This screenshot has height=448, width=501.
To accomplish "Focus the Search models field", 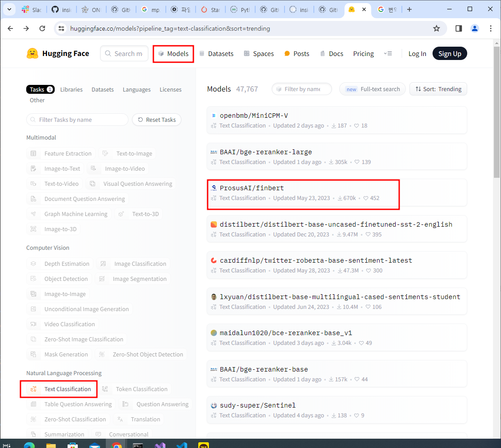I will (x=124, y=53).
